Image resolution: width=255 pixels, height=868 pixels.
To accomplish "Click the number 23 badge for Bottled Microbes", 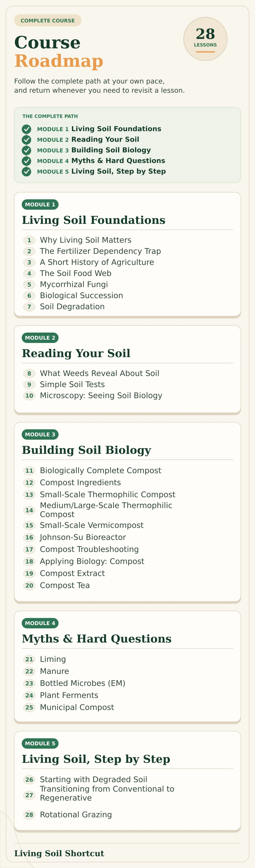I will [x=29, y=683].
